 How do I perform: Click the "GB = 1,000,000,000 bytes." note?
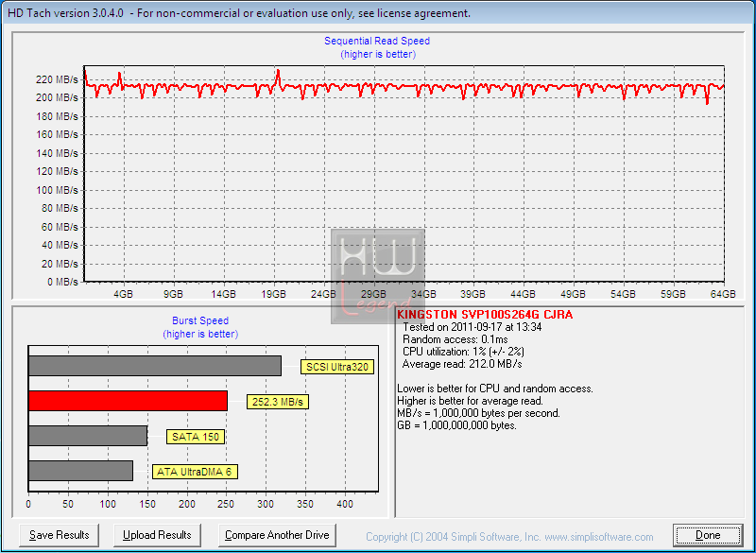click(x=457, y=425)
